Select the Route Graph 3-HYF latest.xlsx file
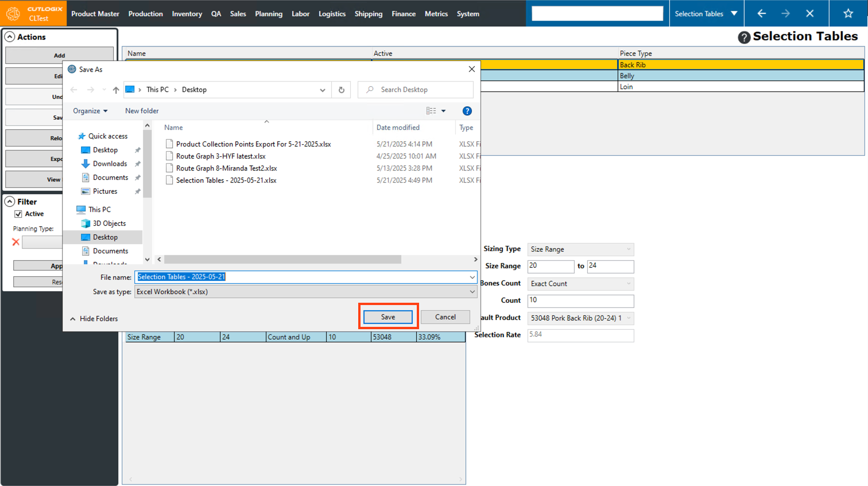This screenshot has height=486, width=868. tap(220, 156)
